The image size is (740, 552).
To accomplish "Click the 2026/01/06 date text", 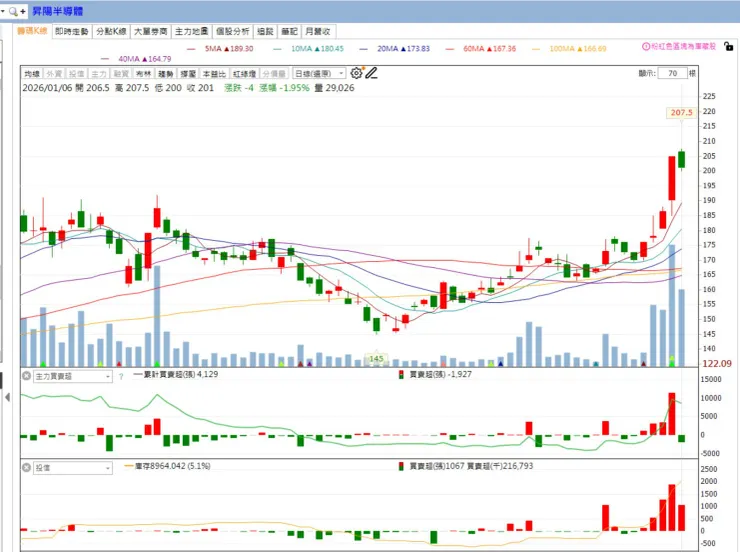I will click(47, 88).
